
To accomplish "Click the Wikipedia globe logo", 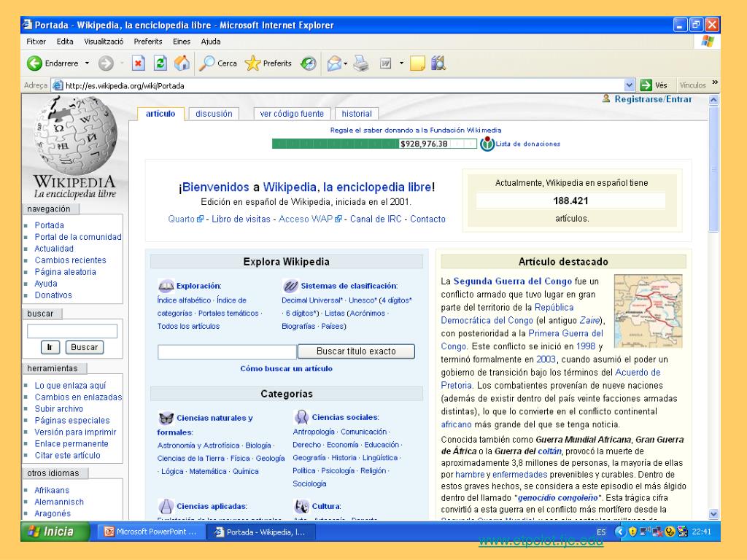I will pos(75,135).
